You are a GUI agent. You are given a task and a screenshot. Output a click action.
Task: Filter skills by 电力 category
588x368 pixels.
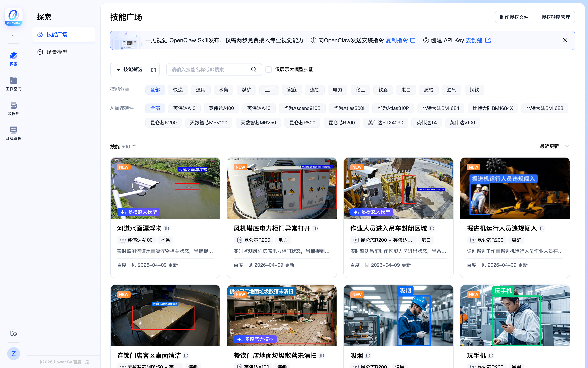point(337,90)
